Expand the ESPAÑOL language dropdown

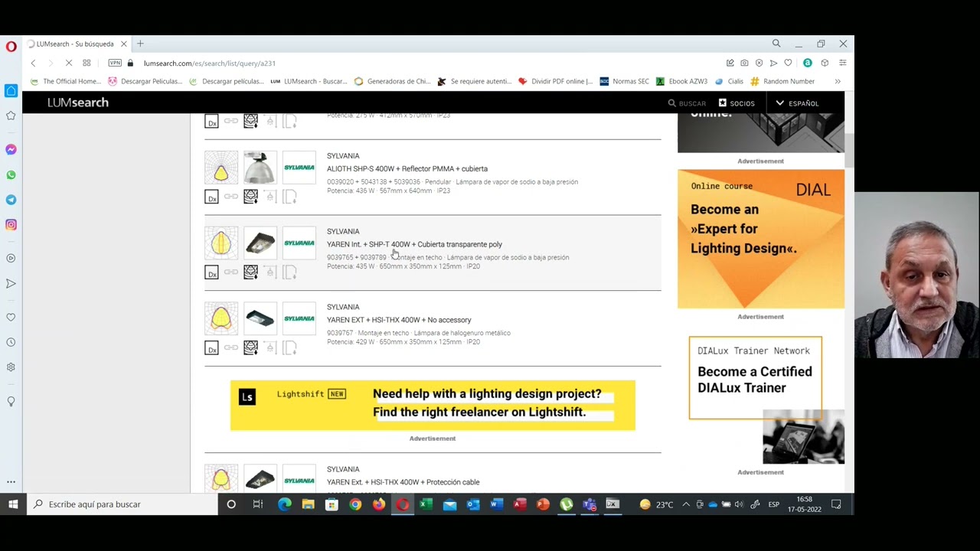coord(797,103)
